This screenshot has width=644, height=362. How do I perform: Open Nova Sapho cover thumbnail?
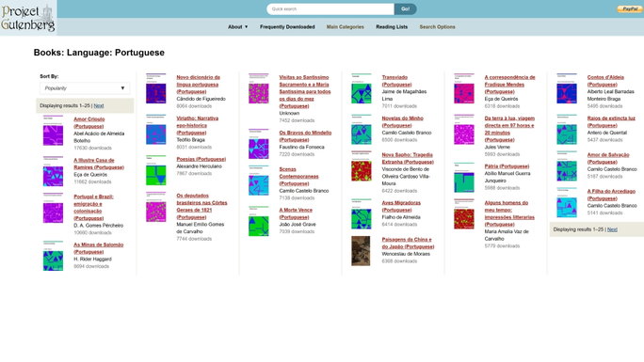pyautogui.click(x=361, y=166)
